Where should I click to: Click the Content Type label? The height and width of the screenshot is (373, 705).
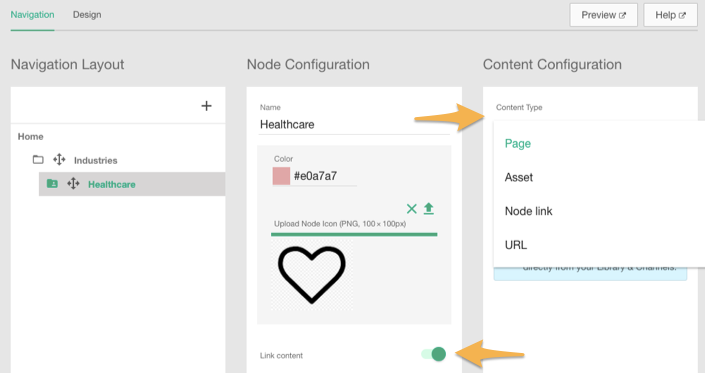coord(519,107)
